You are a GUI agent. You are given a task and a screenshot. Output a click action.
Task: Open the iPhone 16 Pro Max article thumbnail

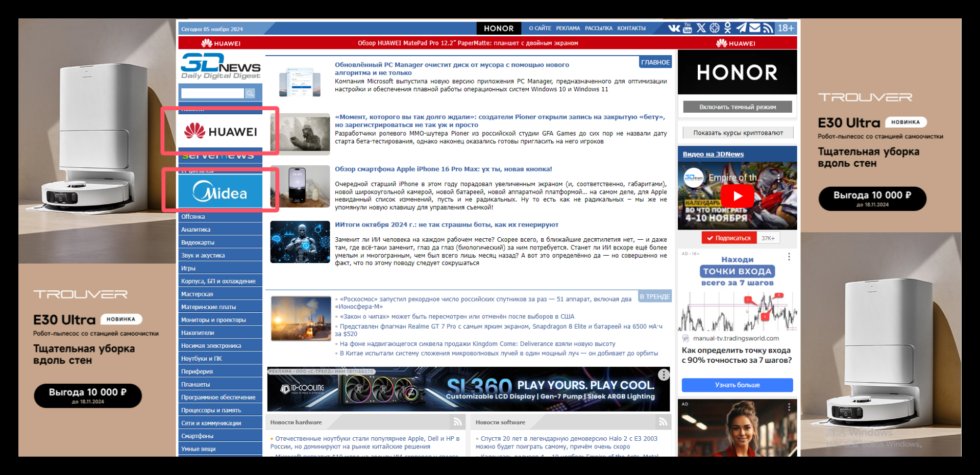click(x=300, y=186)
